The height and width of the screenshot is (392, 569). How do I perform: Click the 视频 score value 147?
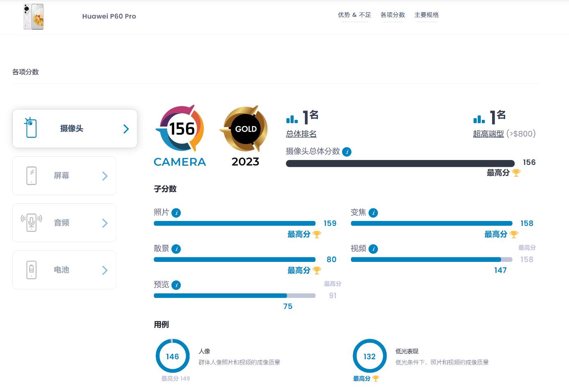pos(500,270)
